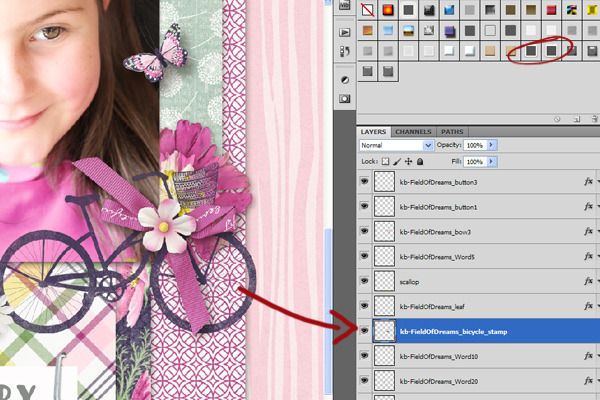Open the Adjustments panel half-circle icon
The width and height of the screenshot is (600, 400).
point(344,80)
